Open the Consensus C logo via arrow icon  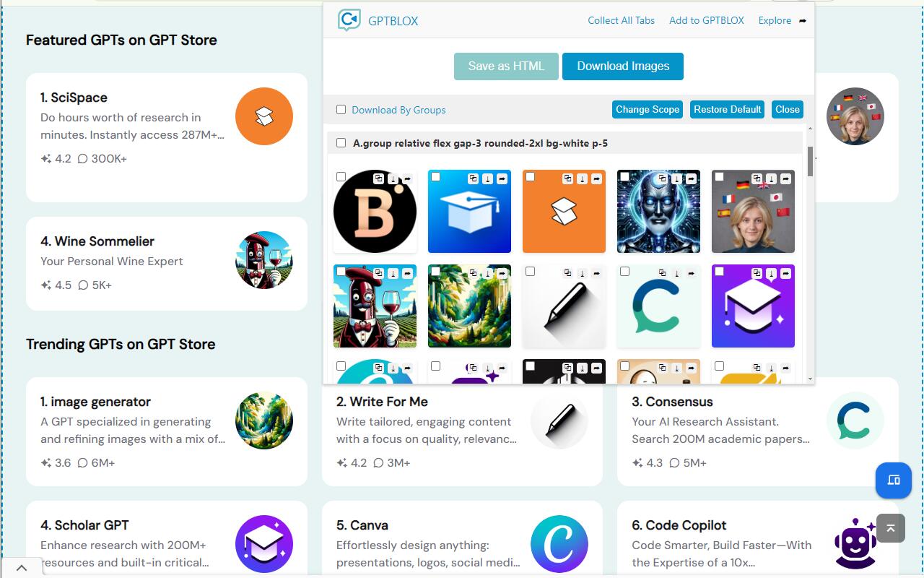click(x=691, y=273)
